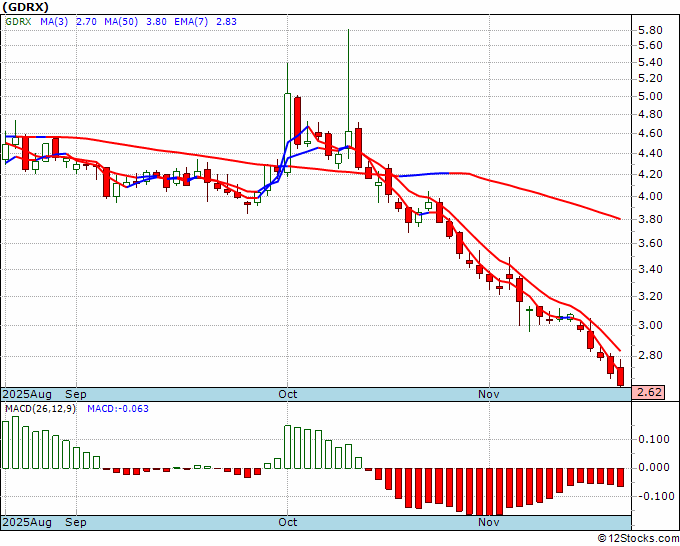Click the 0.000 MACD axis label
680x546 pixels.
click(x=654, y=468)
